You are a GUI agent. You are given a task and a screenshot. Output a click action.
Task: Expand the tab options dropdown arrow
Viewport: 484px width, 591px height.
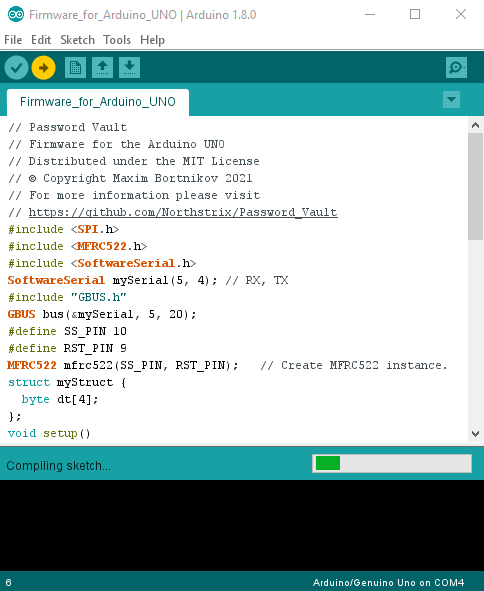point(451,100)
